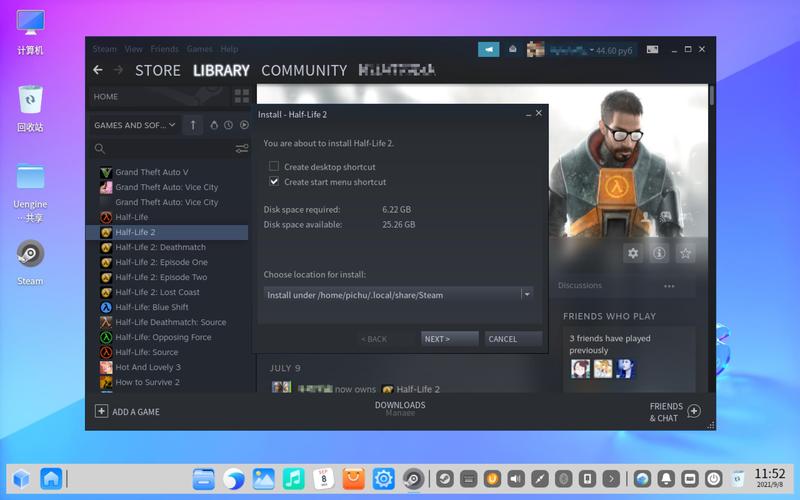Viewport: 800px width, 500px height.
Task: Open Discussions more options dots
Action: click(x=669, y=286)
